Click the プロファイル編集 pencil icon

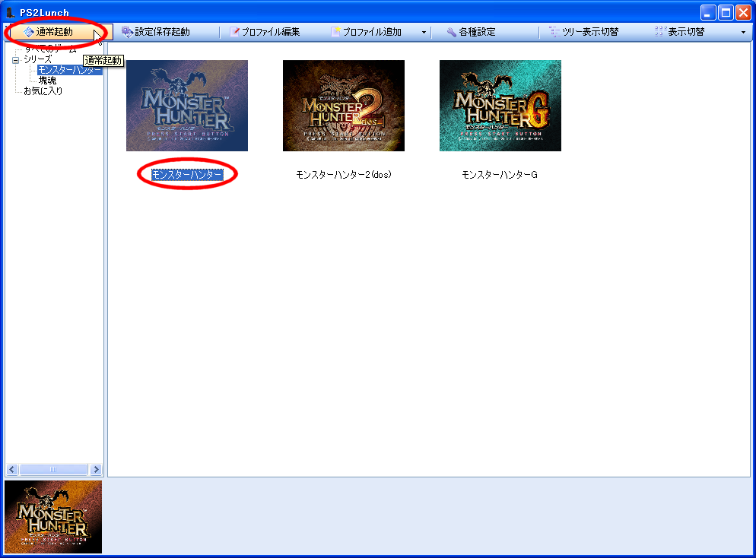(x=235, y=32)
